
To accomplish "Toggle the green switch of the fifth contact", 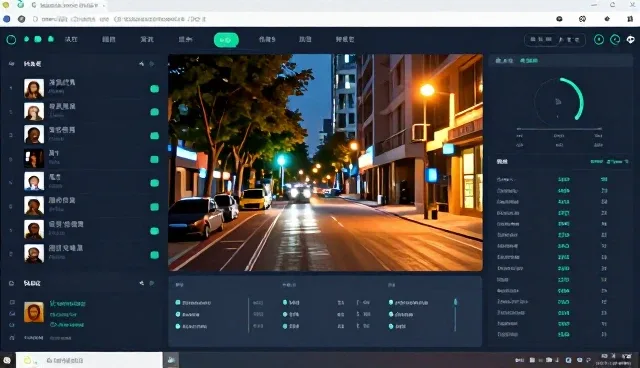I will tap(154, 183).
